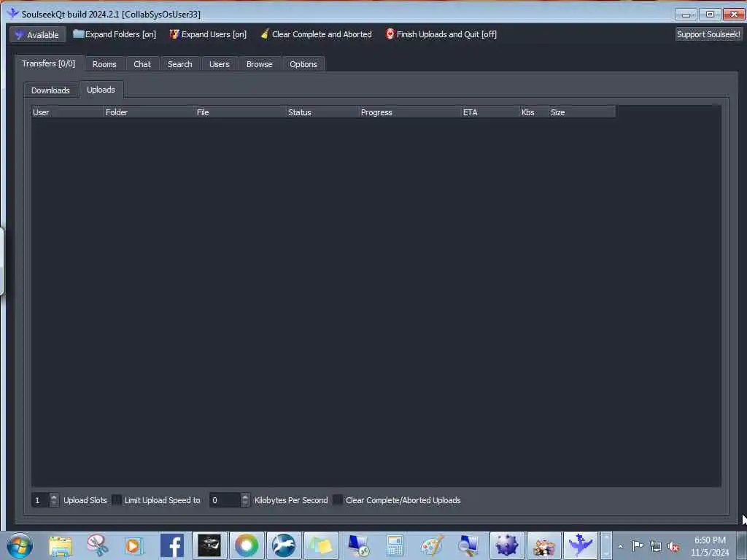The image size is (747, 560).
Task: Toggle Expand Folders [on] option
Action: point(115,34)
